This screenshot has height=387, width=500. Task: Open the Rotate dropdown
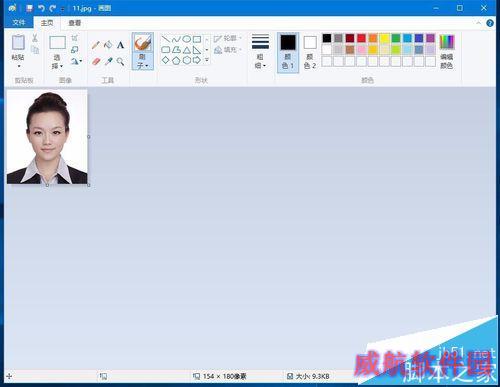pos(76,61)
